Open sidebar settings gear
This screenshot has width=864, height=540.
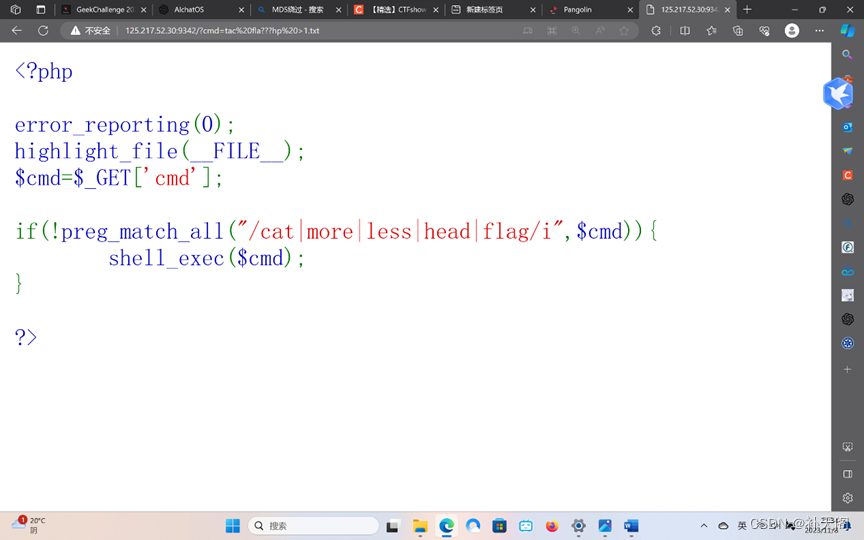[847, 498]
